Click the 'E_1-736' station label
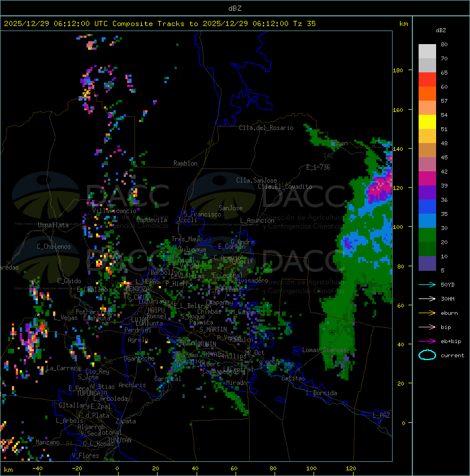 pyautogui.click(x=318, y=167)
